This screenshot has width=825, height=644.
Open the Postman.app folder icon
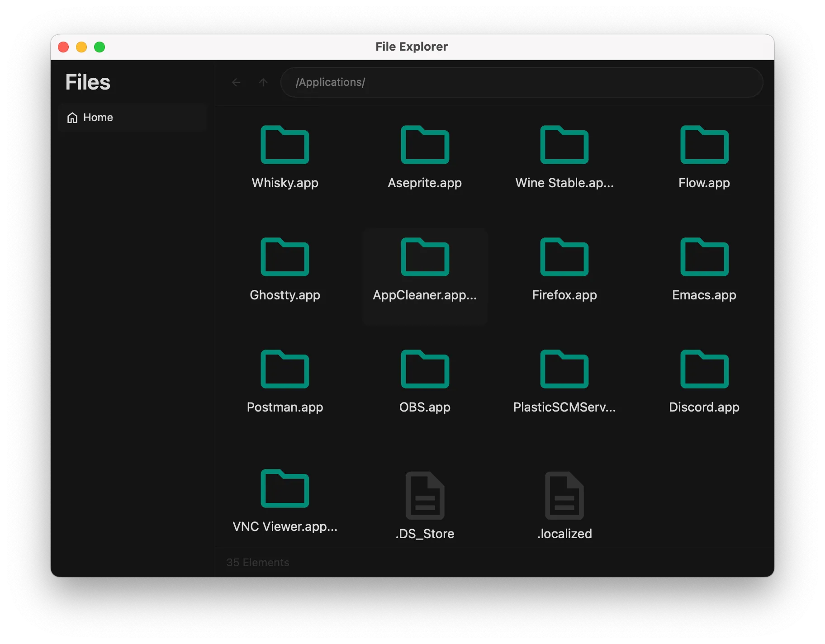pos(285,369)
